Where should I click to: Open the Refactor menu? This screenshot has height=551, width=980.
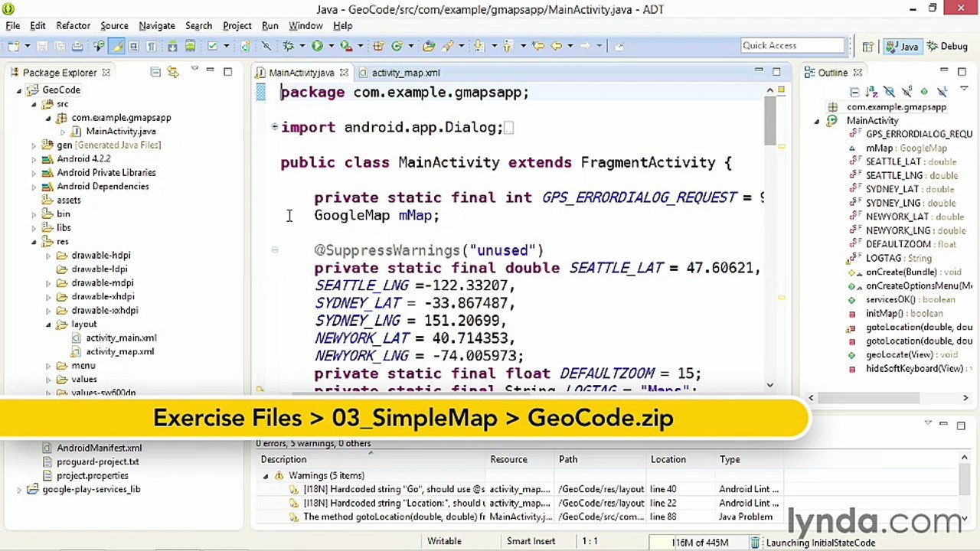(73, 25)
